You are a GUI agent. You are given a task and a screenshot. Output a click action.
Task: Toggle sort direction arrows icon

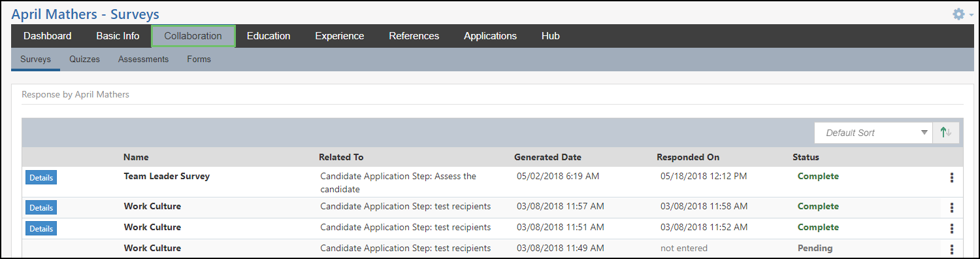945,132
